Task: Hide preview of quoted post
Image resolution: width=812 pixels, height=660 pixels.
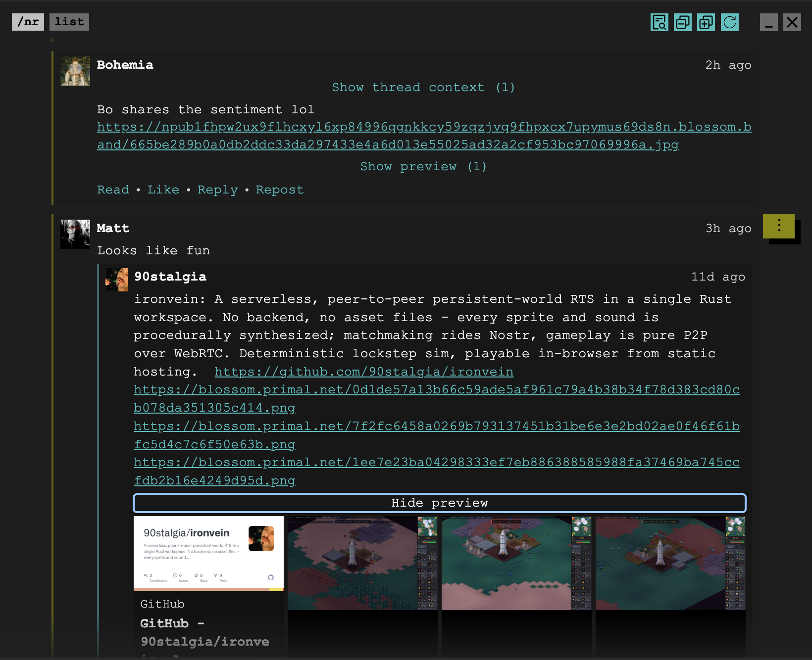Action: [440, 503]
